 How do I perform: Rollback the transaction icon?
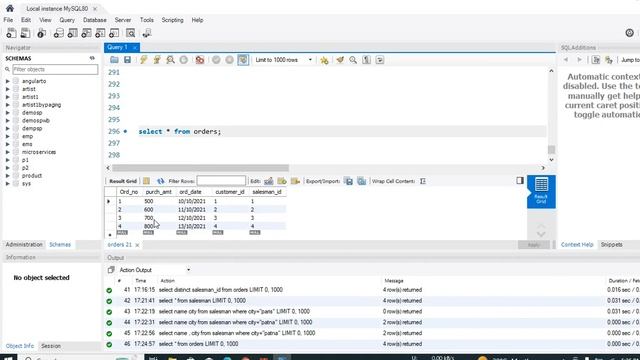229,60
